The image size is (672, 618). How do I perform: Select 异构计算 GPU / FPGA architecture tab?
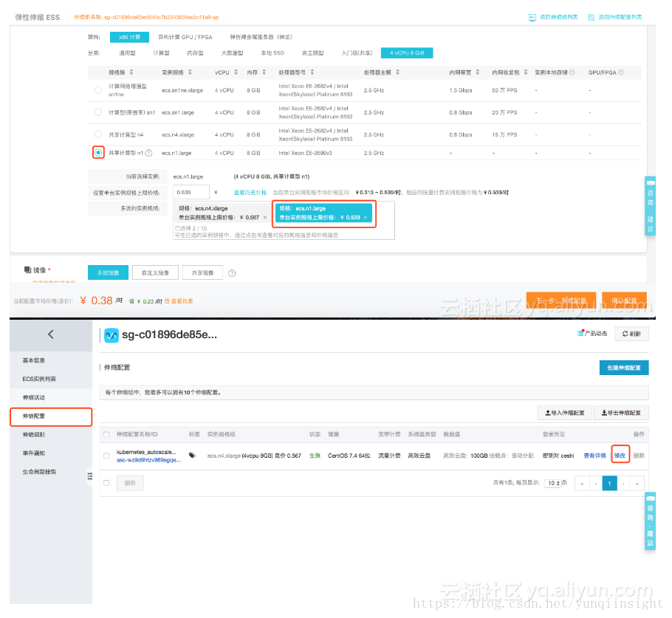(185, 37)
